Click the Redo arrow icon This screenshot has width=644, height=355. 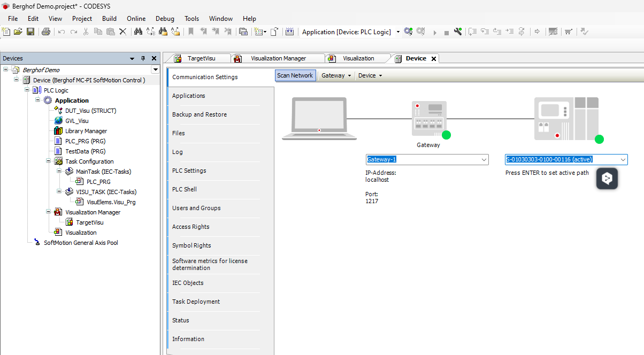coord(74,32)
